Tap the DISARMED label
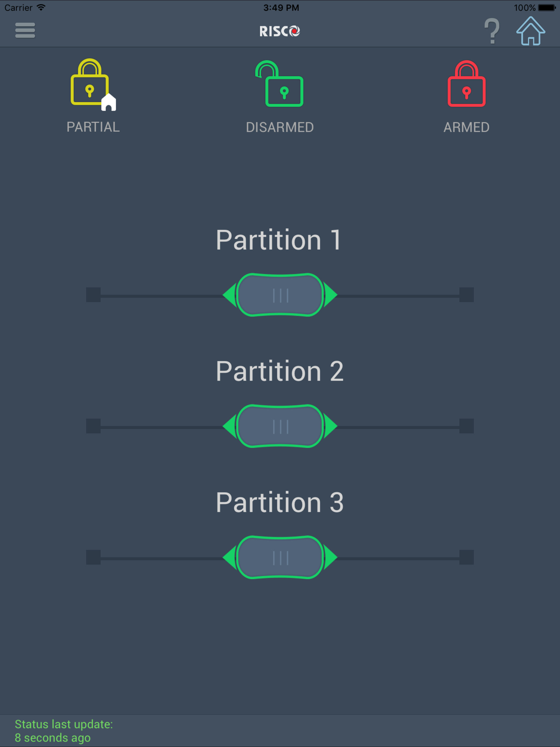Viewport: 560px width, 747px height. 280,127
